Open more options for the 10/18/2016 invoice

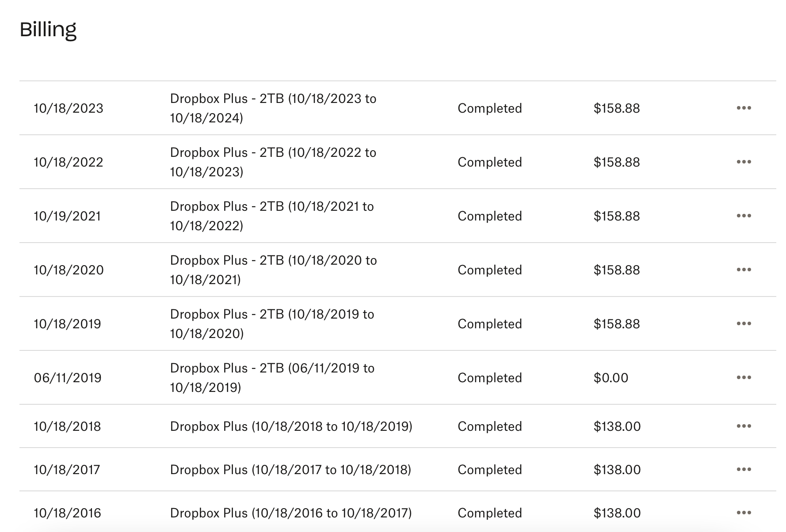click(x=744, y=513)
